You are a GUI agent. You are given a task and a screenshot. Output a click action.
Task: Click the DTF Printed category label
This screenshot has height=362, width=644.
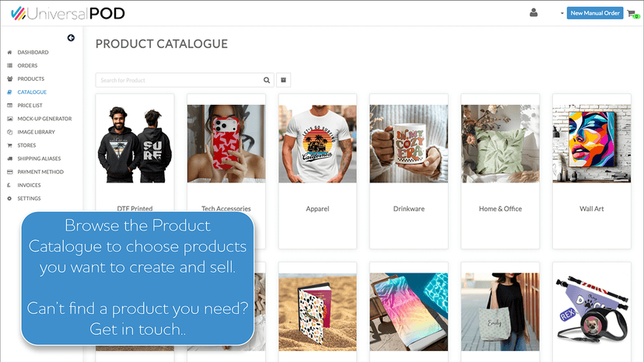(135, 208)
